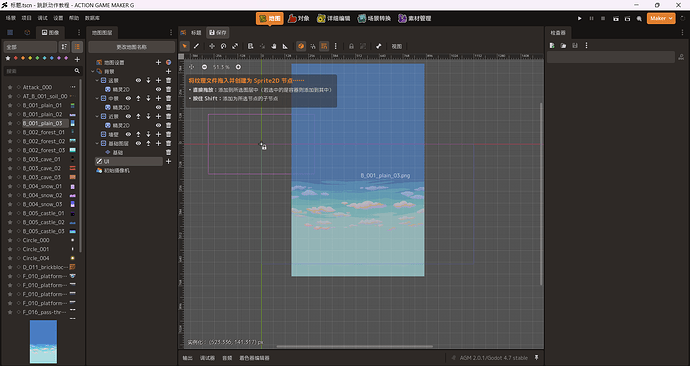Toggle the orange smart snap button
The height and width of the screenshot is (366, 690).
click(x=301, y=46)
